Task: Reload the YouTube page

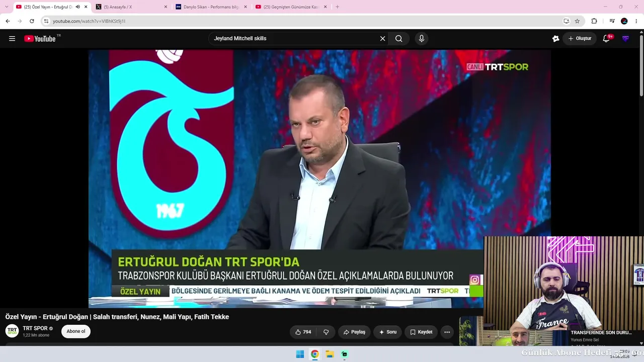Action: 32,21
